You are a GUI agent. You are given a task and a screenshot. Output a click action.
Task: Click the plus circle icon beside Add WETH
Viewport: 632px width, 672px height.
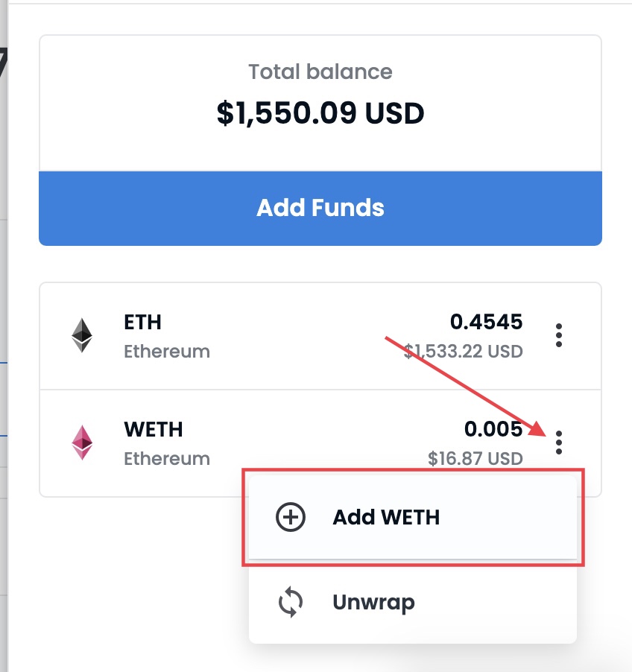point(290,517)
